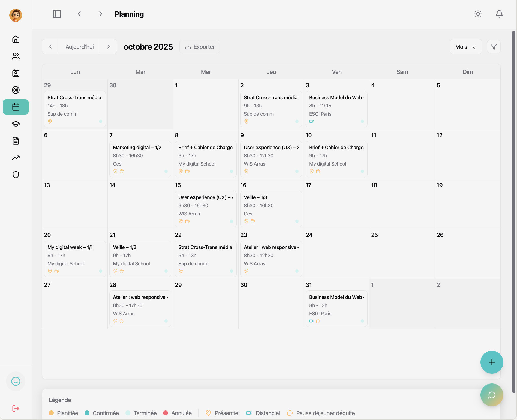Click the Exporter button

(x=200, y=47)
